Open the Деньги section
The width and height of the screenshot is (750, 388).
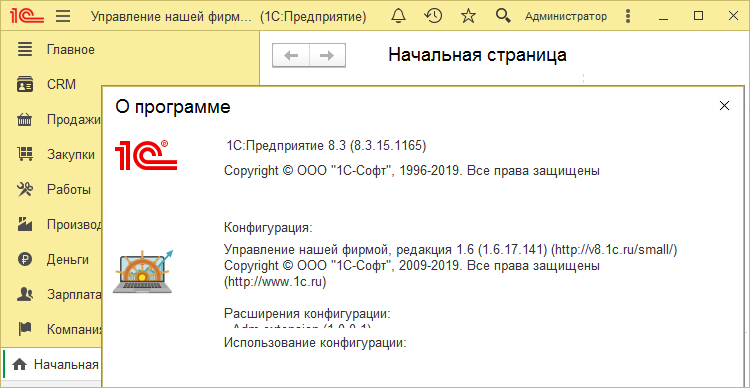pyautogui.click(x=68, y=260)
